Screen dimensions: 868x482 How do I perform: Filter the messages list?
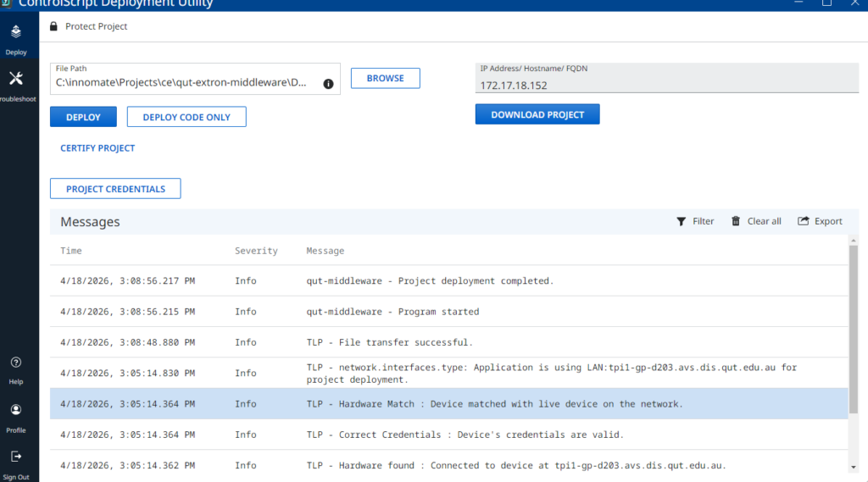point(695,221)
